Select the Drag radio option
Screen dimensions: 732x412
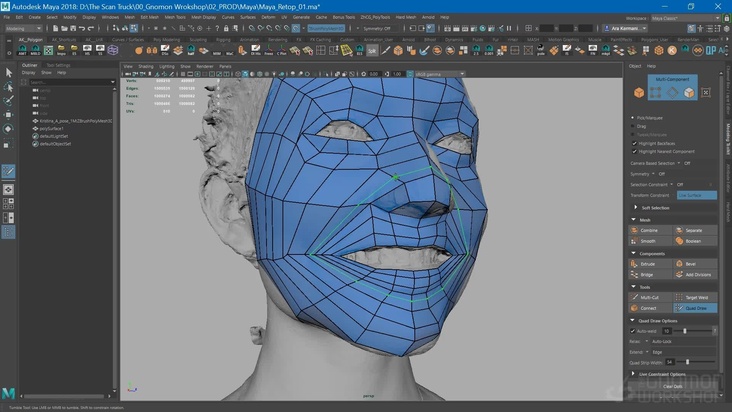pos(633,126)
